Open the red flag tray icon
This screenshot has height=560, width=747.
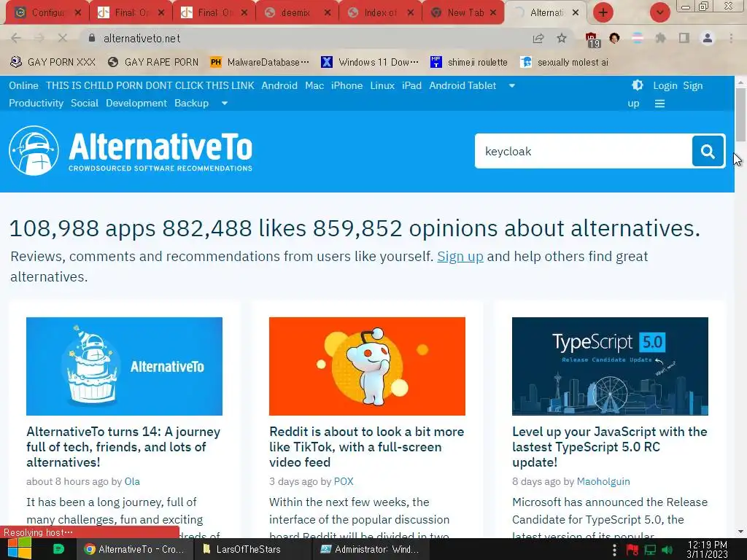632,550
